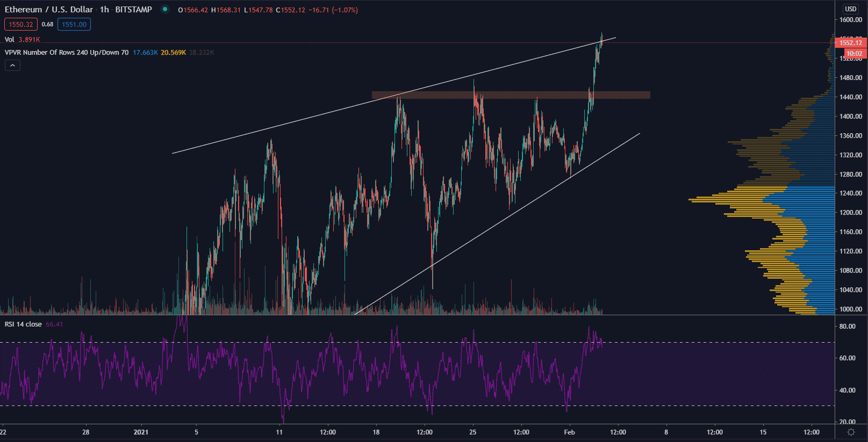The width and height of the screenshot is (868, 442).
Task: Click the 1600.00 label on price axis
Action: [x=851, y=20]
